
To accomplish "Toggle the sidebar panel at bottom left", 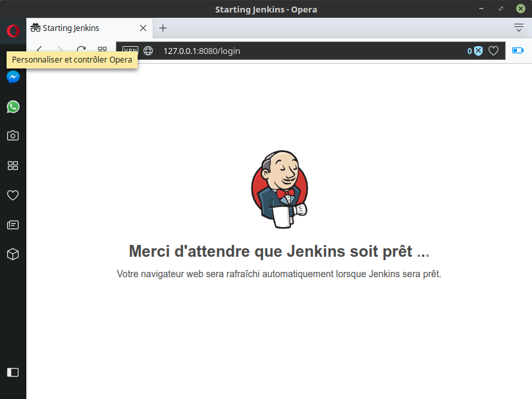I will point(13,372).
